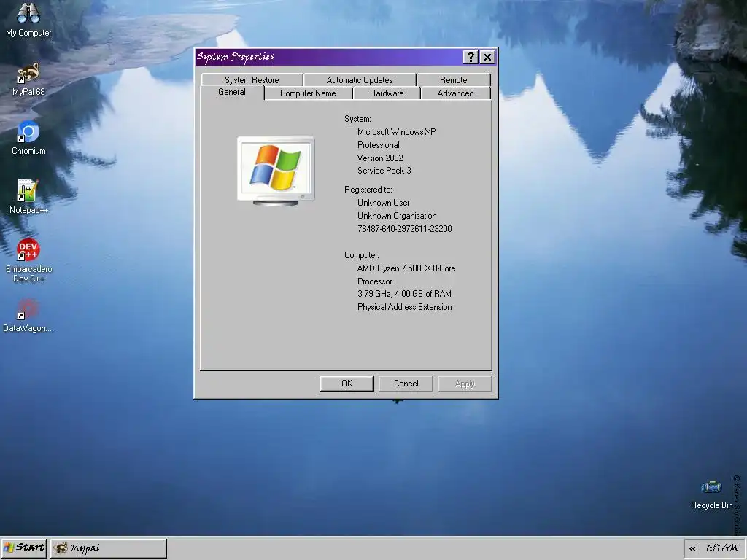
Task: Click the AMD Ryzen 7 5800X 8-Core text
Action: tap(406, 268)
